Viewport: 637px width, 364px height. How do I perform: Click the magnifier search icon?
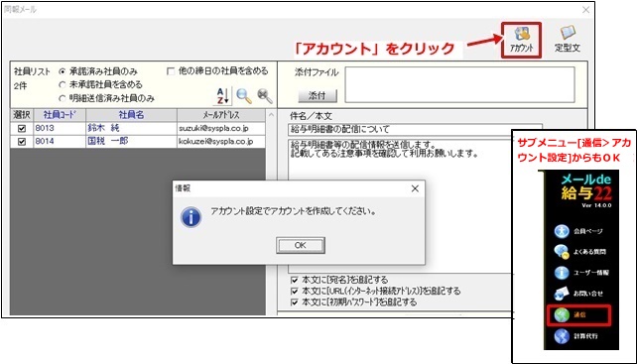point(244,96)
